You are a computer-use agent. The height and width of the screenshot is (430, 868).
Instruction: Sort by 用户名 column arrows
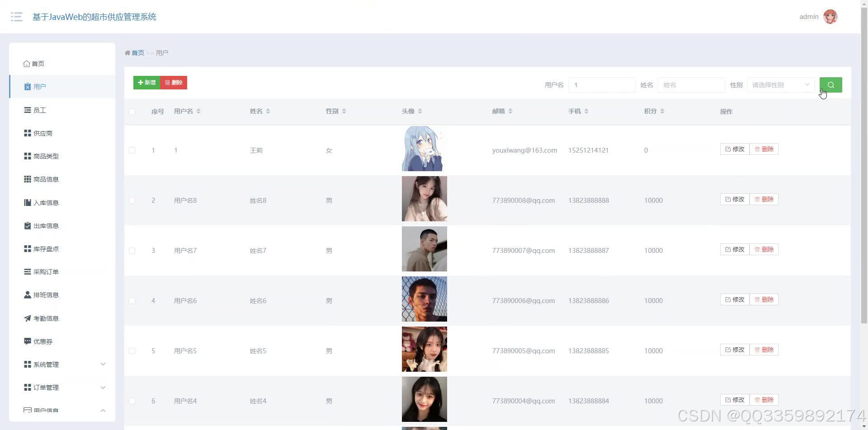tap(198, 111)
